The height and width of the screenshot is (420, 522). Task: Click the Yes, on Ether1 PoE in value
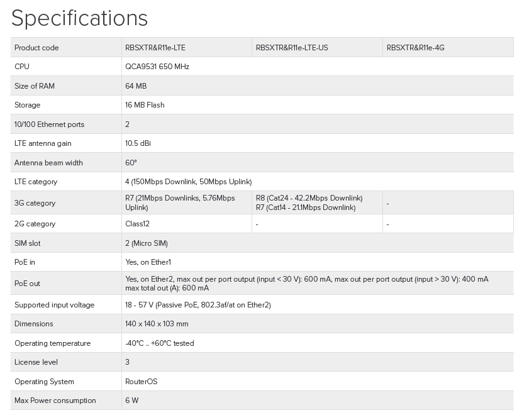coord(148,262)
